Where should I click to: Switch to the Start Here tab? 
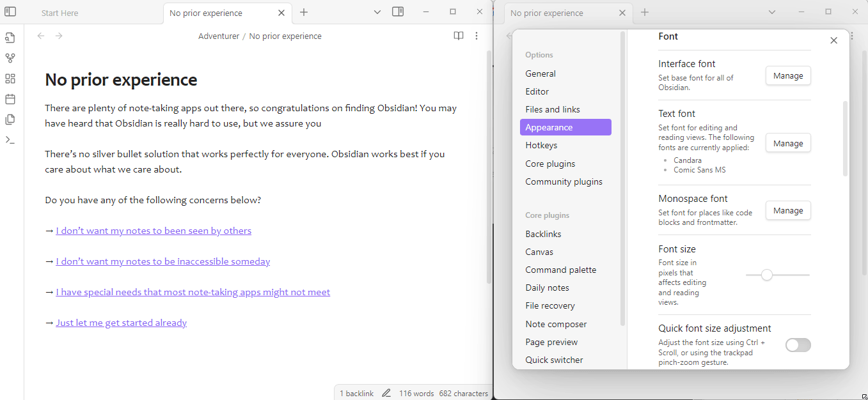[60, 13]
